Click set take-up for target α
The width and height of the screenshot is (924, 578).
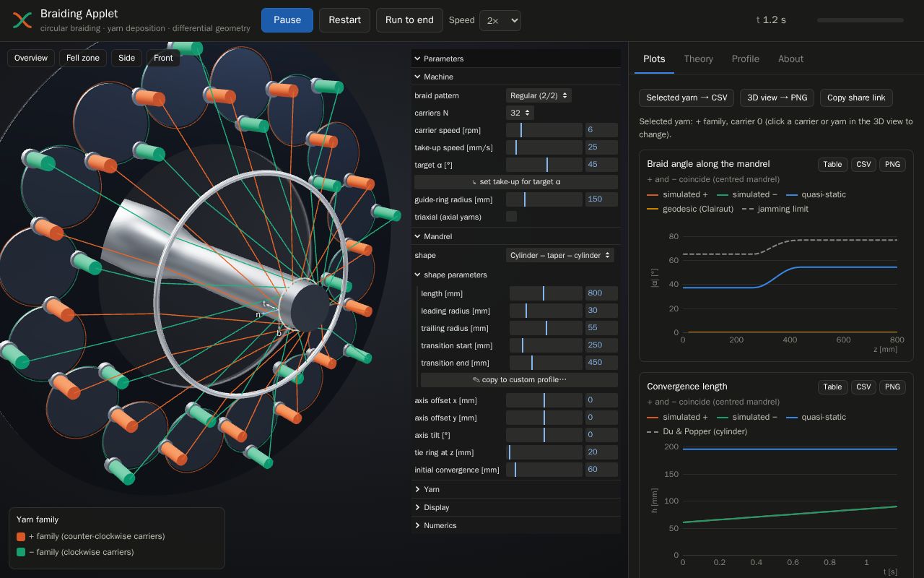click(x=516, y=182)
